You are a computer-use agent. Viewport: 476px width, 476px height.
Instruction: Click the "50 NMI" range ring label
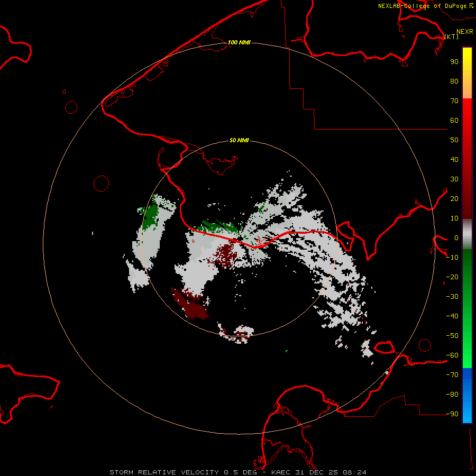239,140
